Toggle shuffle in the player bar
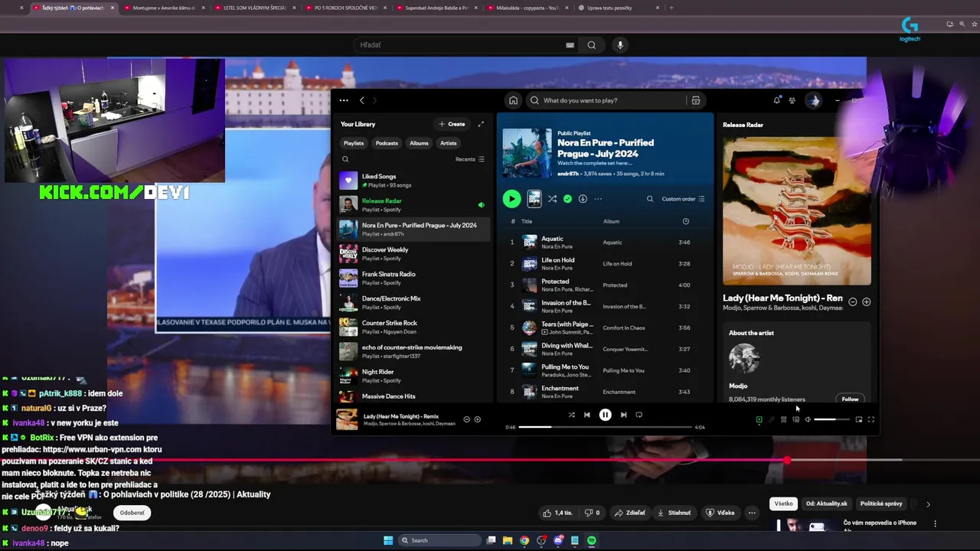Viewport: 980px width, 551px height. click(571, 415)
